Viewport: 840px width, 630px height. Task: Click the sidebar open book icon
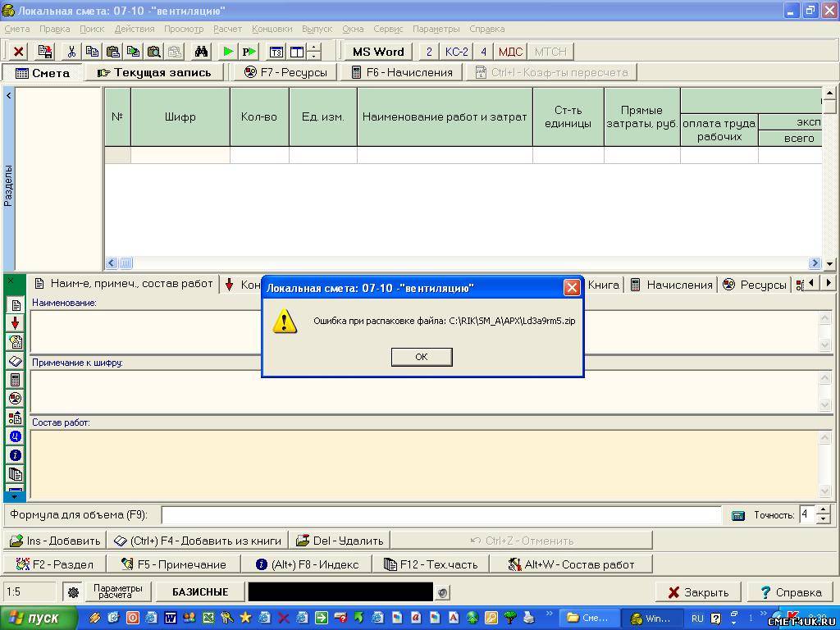pos(16,361)
